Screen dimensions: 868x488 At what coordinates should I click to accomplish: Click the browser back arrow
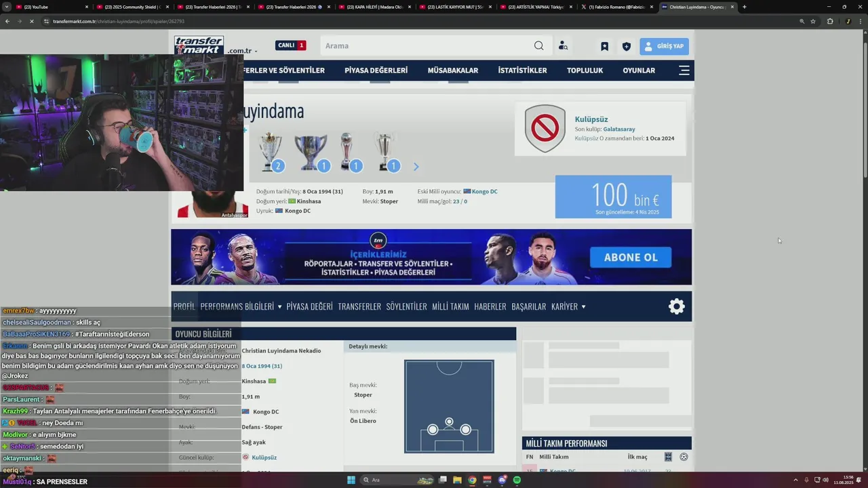(x=7, y=21)
